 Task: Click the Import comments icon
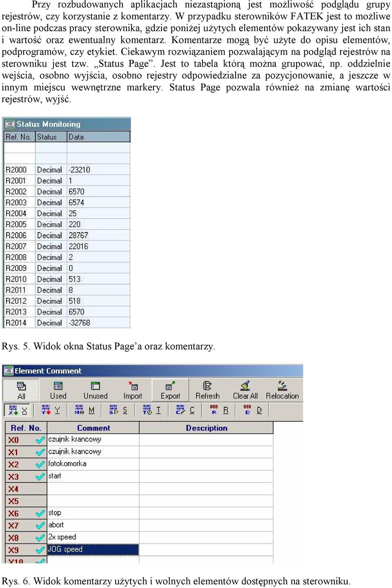[x=133, y=390]
